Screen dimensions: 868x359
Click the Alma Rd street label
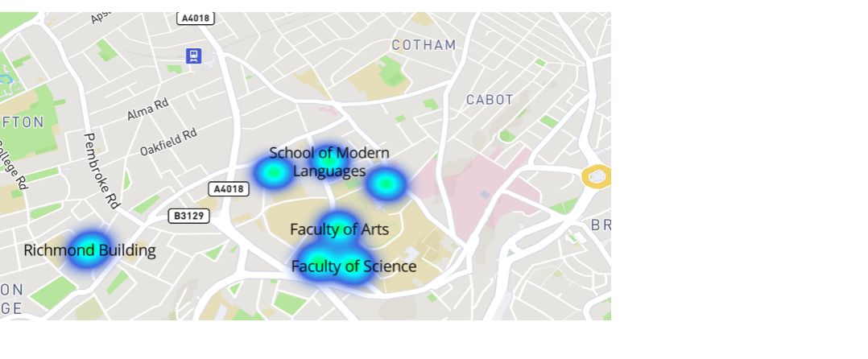tap(147, 109)
